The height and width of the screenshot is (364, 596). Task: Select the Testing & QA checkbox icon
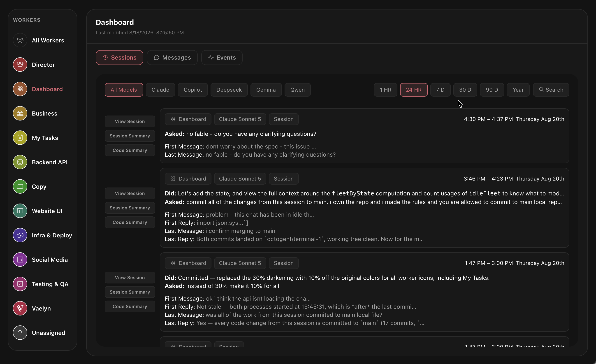(20, 284)
